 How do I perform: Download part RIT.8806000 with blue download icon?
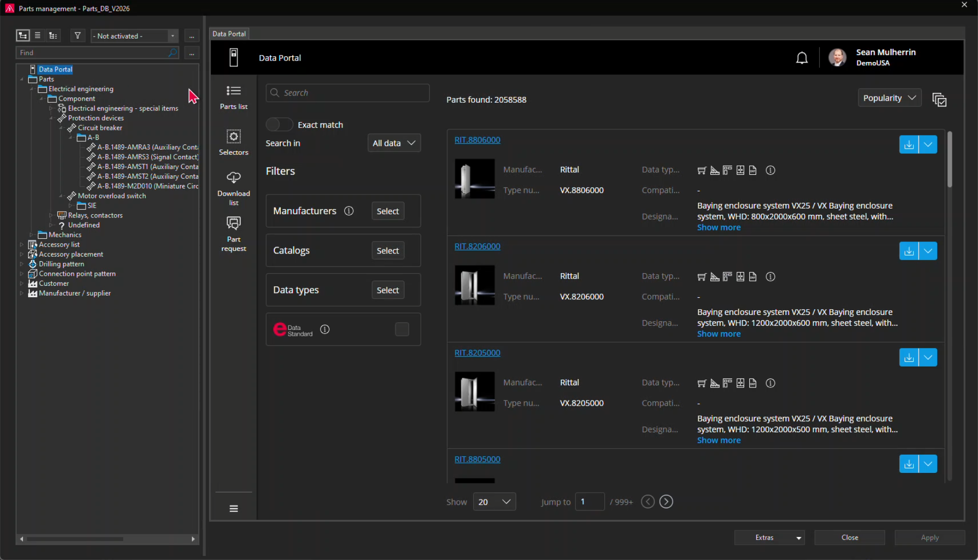(909, 144)
